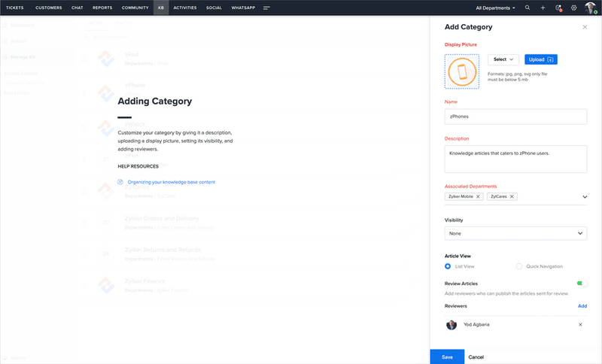This screenshot has width=602, height=364.
Task: Click the help article document icon
Action: [x=120, y=182]
